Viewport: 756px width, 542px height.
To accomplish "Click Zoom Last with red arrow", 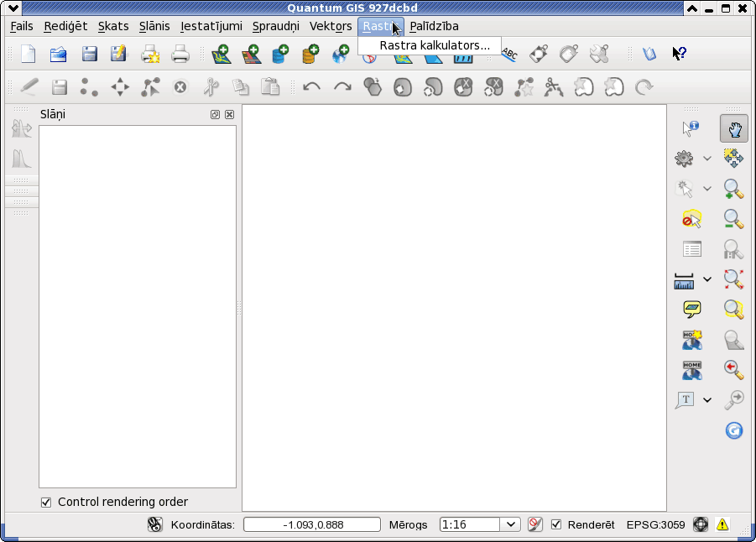I will 734,369.
